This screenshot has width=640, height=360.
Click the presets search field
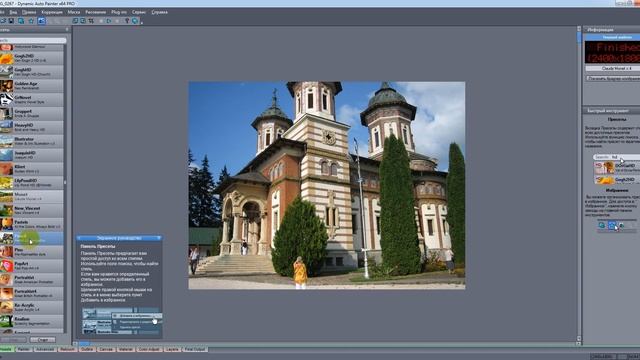33,40
